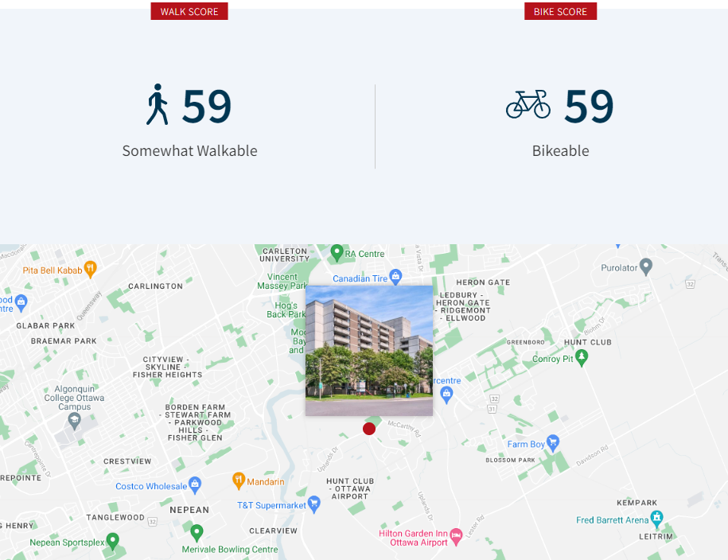Click the Walk Score red label

[189, 11]
